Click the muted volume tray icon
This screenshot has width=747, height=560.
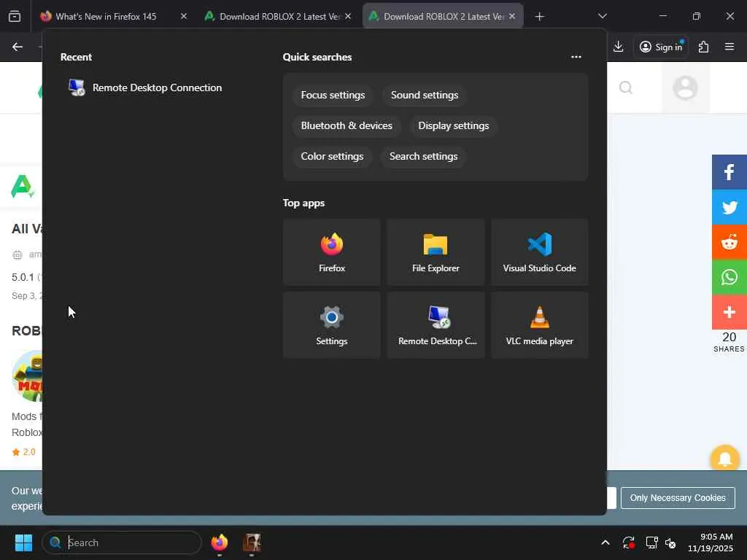[x=670, y=542]
